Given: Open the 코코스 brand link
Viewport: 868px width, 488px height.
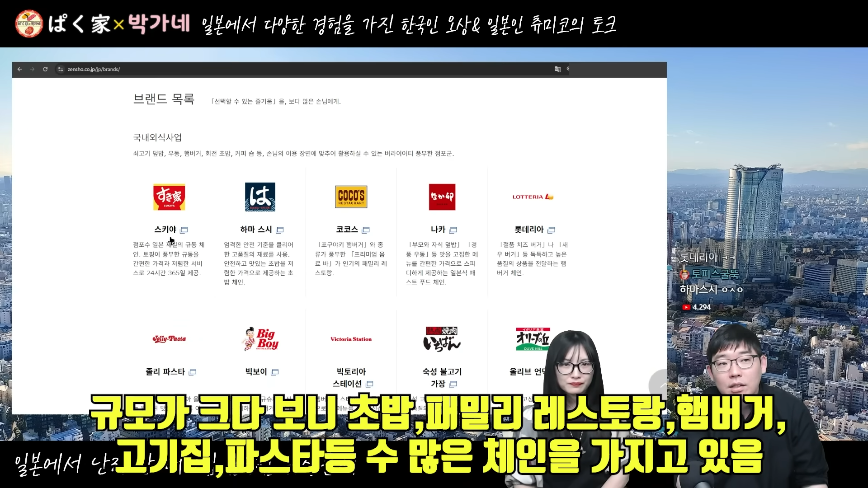Looking at the screenshot, I should tap(347, 230).
